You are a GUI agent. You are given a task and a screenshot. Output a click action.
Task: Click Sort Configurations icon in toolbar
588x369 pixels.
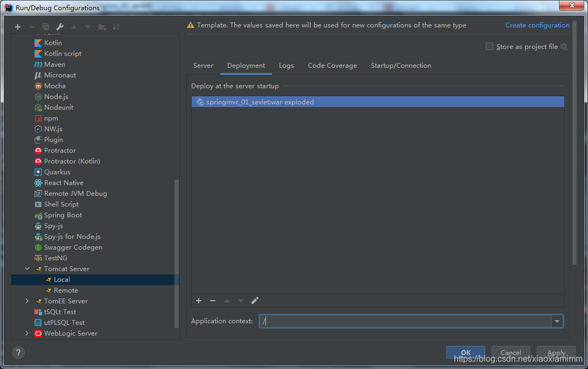[116, 27]
